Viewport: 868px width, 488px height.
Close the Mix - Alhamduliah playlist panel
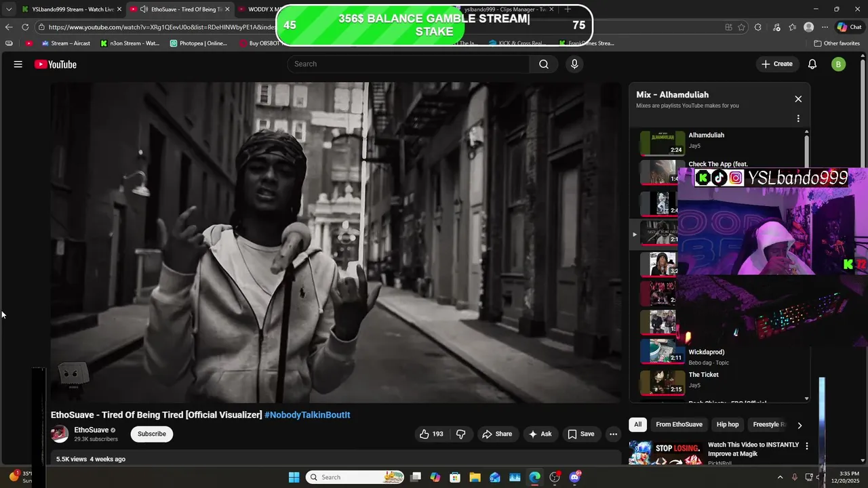[798, 99]
